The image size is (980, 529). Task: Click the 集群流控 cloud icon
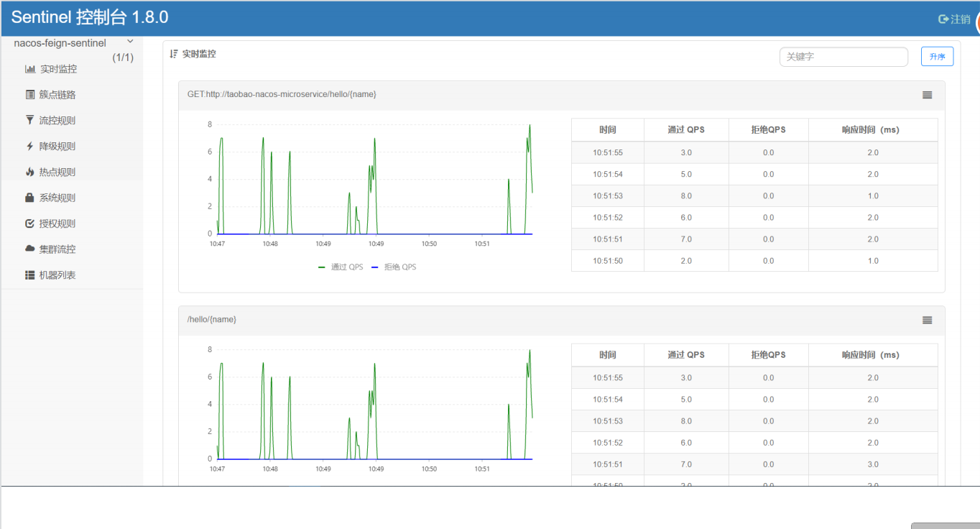(x=29, y=249)
